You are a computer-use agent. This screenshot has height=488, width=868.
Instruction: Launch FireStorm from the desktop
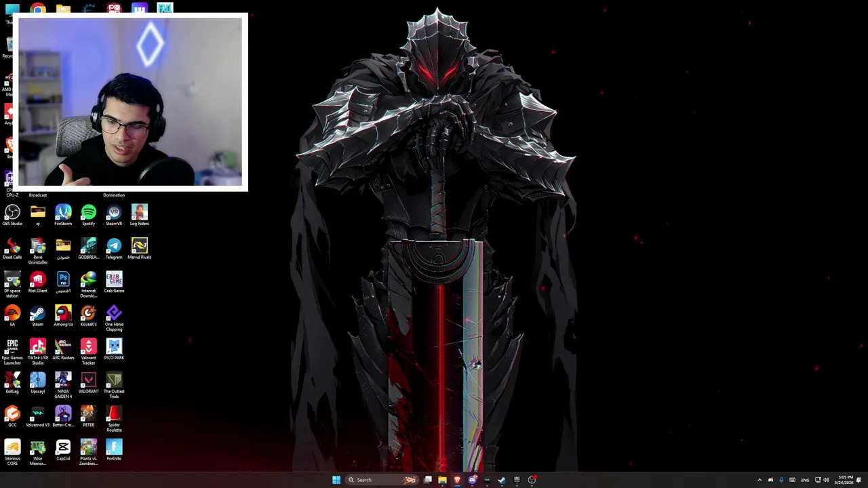click(63, 213)
